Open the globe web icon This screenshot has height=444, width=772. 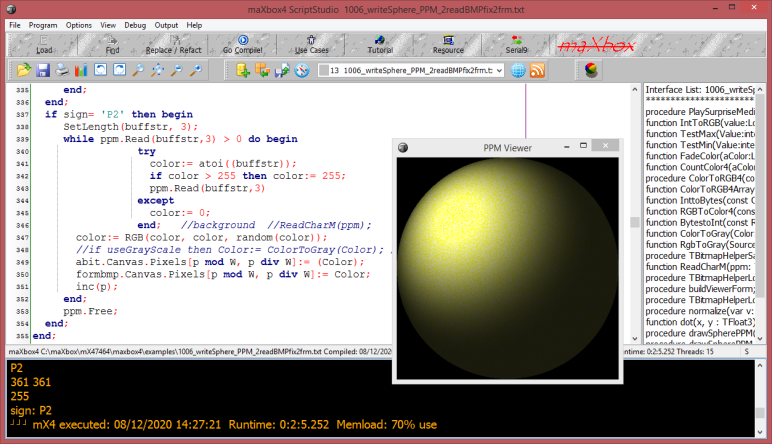point(518,70)
